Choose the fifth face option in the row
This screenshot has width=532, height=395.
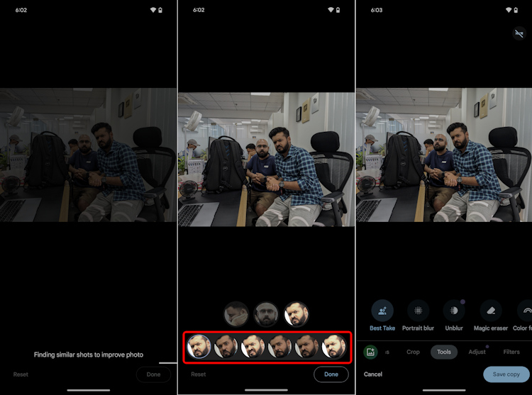(307, 347)
